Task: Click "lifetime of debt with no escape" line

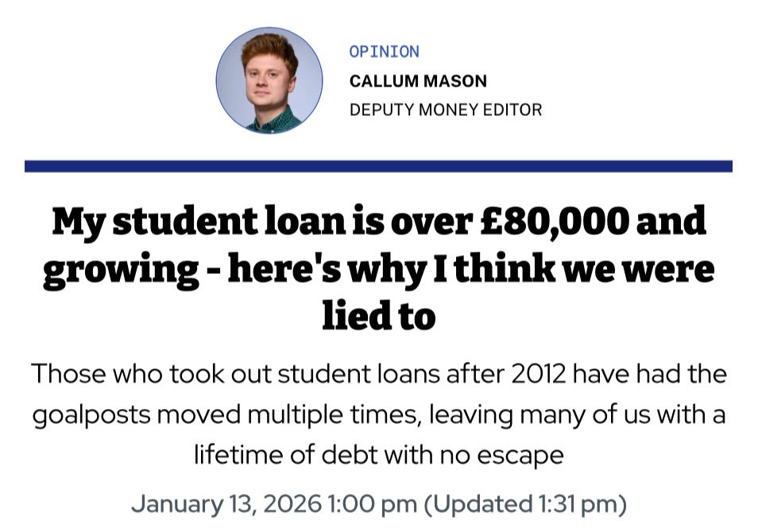Action: 379,455
